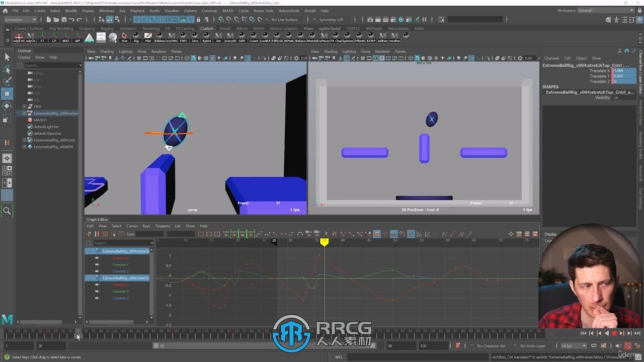644x362 pixels.
Task: Click the mountain landscape shelf icon
Action: pyautogui.click(x=89, y=38)
